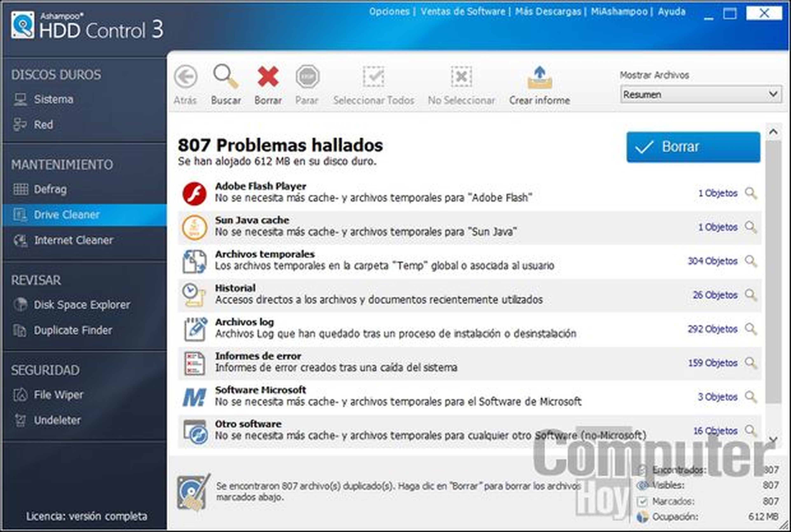Open the Opciones menu
The image size is (791, 532).
(x=389, y=12)
